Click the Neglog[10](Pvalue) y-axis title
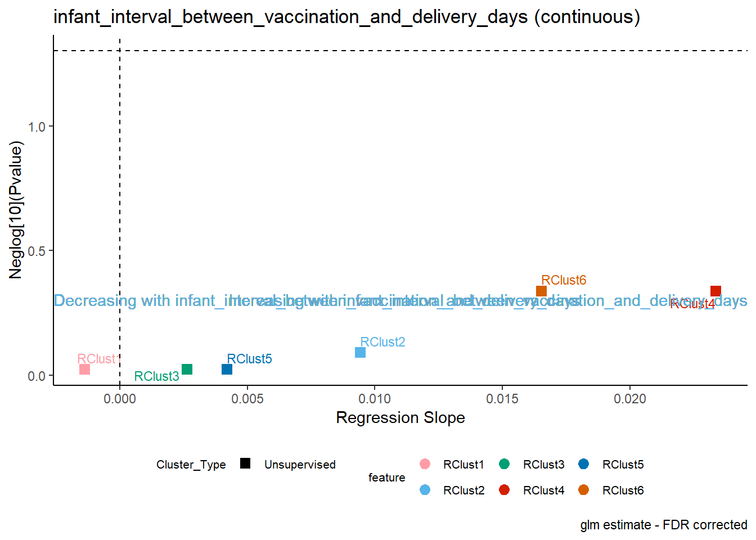The width and height of the screenshot is (756, 540). click(x=16, y=210)
